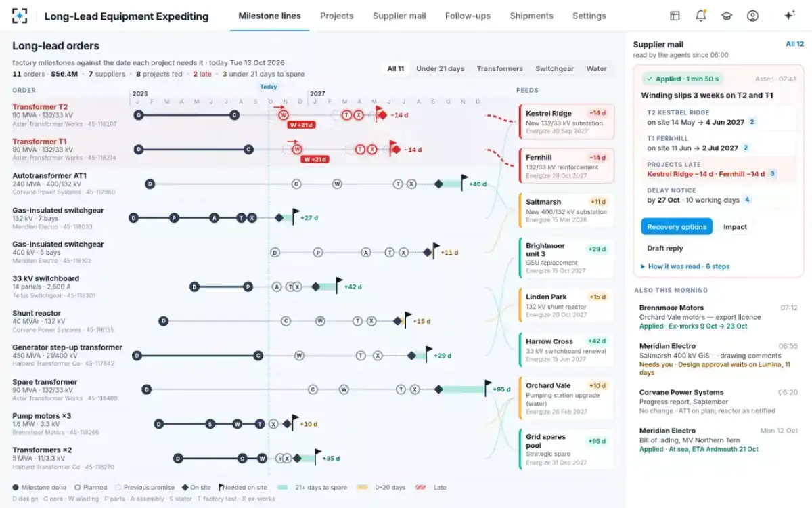Switch to the Supplier mail tab

click(x=399, y=16)
